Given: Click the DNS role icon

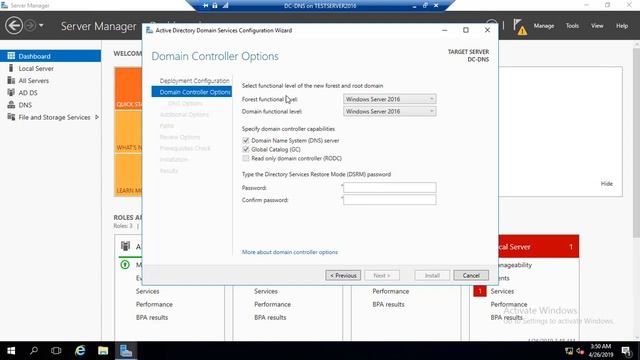Looking at the screenshot, I should (x=11, y=104).
